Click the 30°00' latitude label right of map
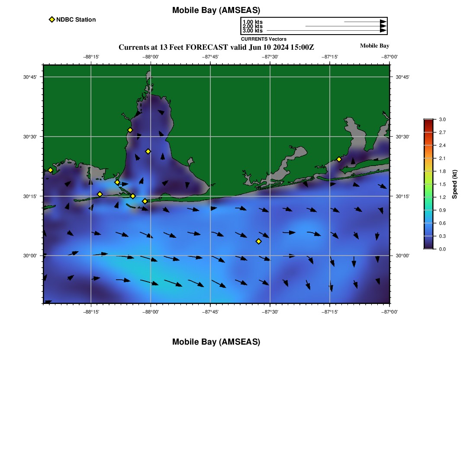Viewport: 476px width, 454px height. click(402, 256)
